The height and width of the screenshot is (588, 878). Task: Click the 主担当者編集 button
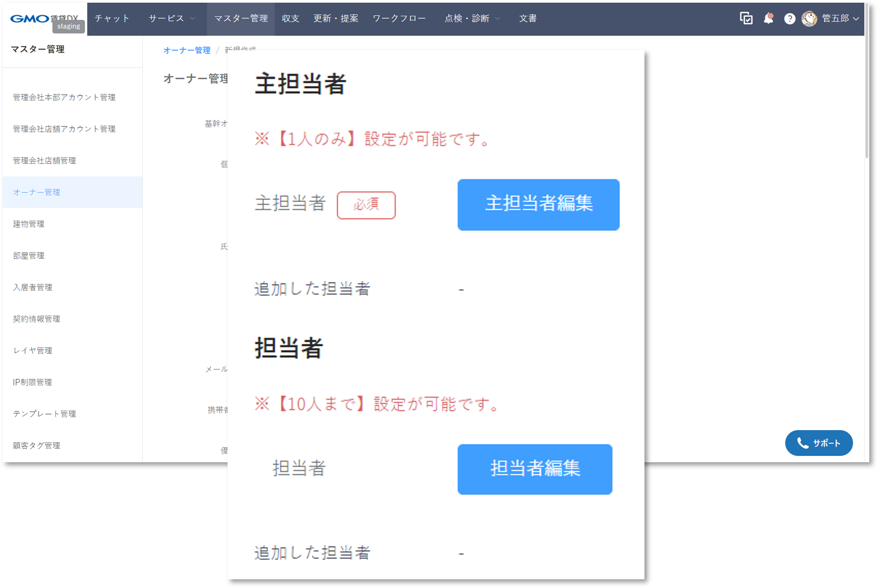(538, 204)
